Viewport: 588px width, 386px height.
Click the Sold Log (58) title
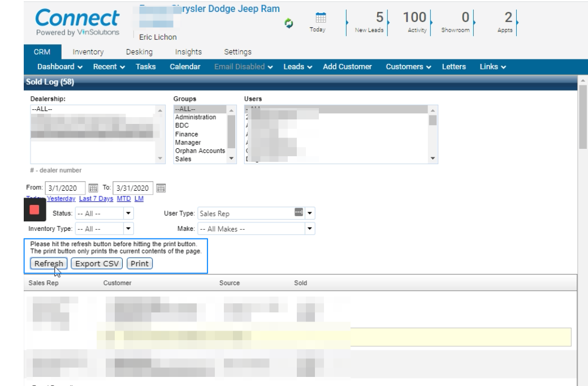(50, 82)
